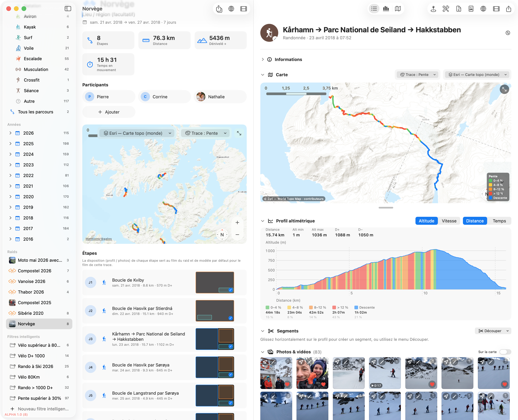The image size is (518, 420).
Task: Open the Trace : Pente dropdown above Kårhamn map
Action: 418,75
